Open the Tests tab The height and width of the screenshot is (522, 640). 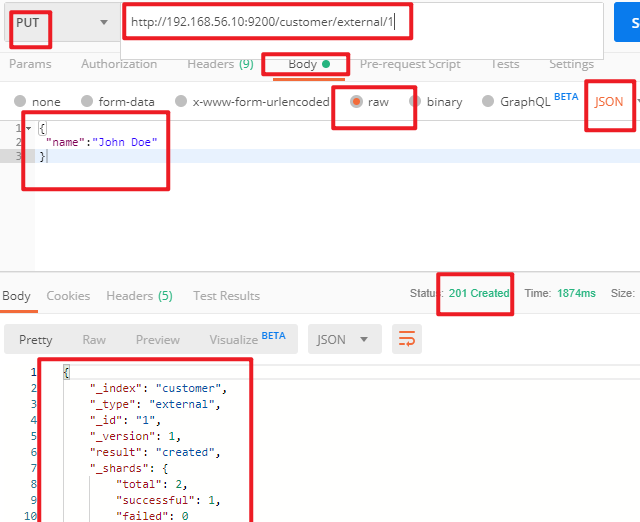tap(505, 64)
